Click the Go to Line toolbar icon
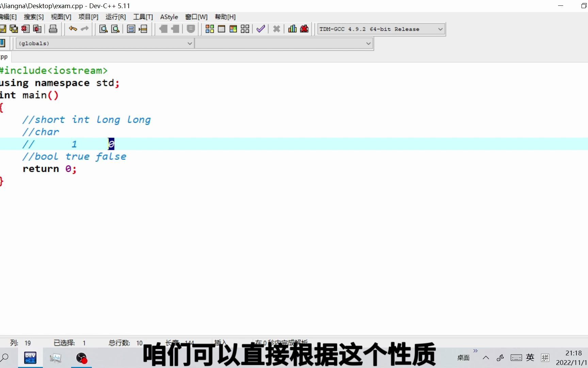 (143, 29)
